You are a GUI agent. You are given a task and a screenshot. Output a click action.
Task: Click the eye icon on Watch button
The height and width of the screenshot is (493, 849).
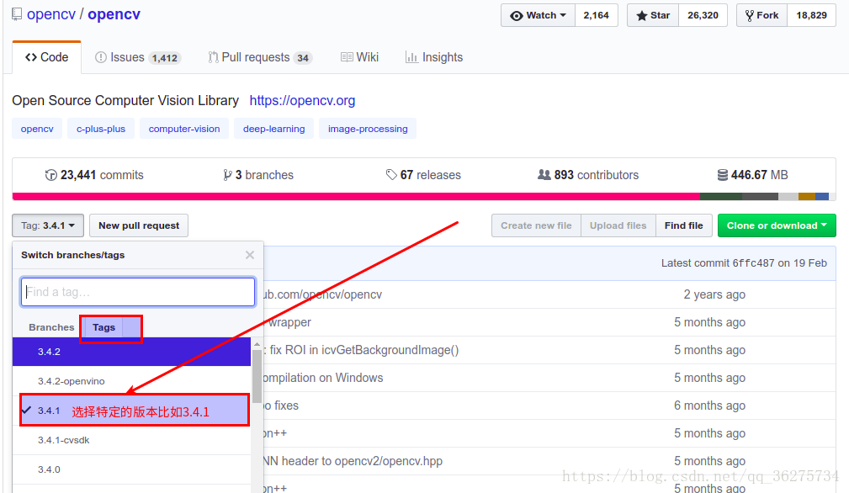517,16
